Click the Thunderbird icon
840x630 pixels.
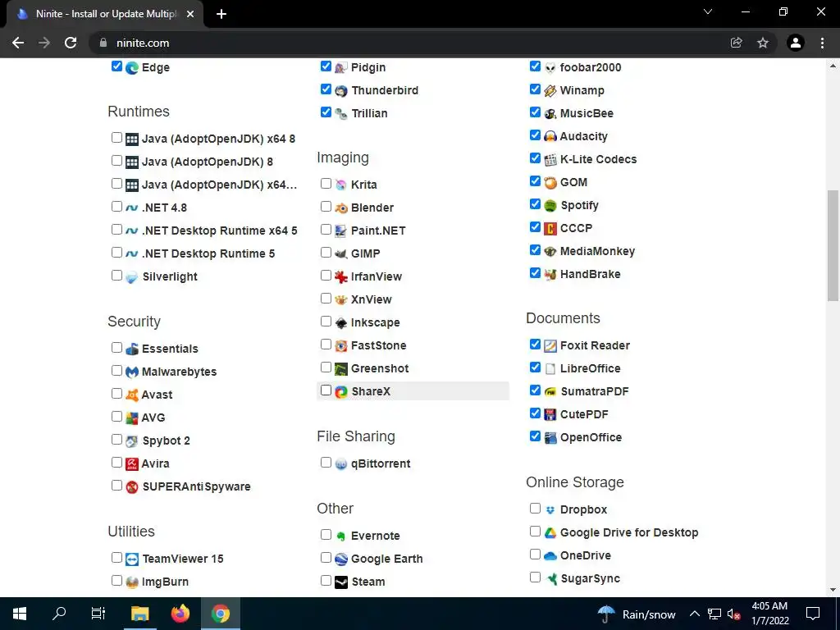click(x=341, y=90)
